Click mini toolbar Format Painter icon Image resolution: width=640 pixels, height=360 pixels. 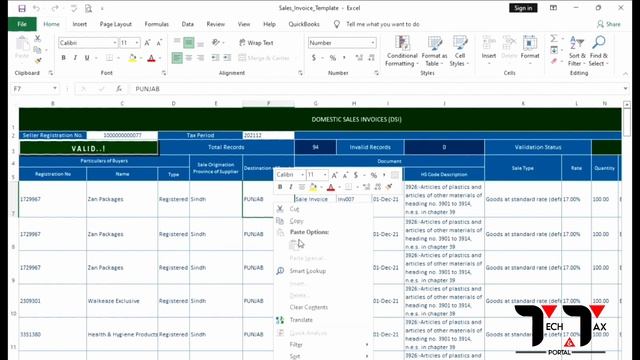[389, 187]
